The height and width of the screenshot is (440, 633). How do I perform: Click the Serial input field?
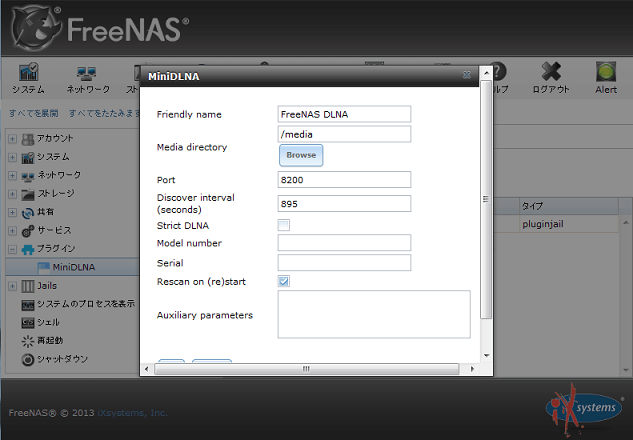(x=344, y=262)
